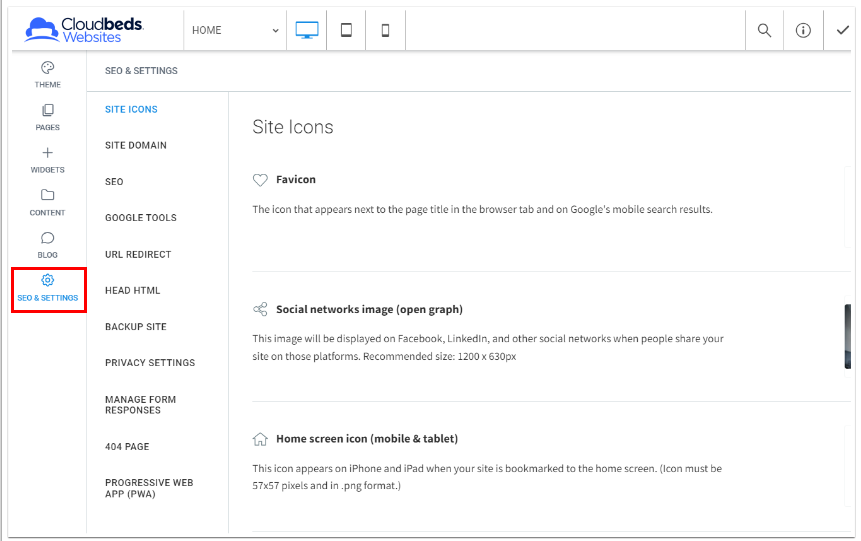Viewport: 861px width, 541px height.
Task: Click the search magnifier icon
Action: point(764,30)
